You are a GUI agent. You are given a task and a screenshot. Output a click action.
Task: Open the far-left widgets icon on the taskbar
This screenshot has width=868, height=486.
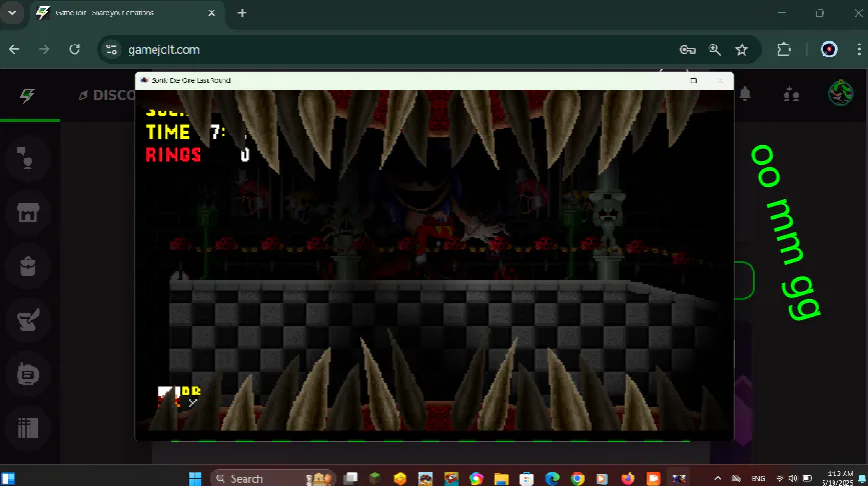point(8,478)
